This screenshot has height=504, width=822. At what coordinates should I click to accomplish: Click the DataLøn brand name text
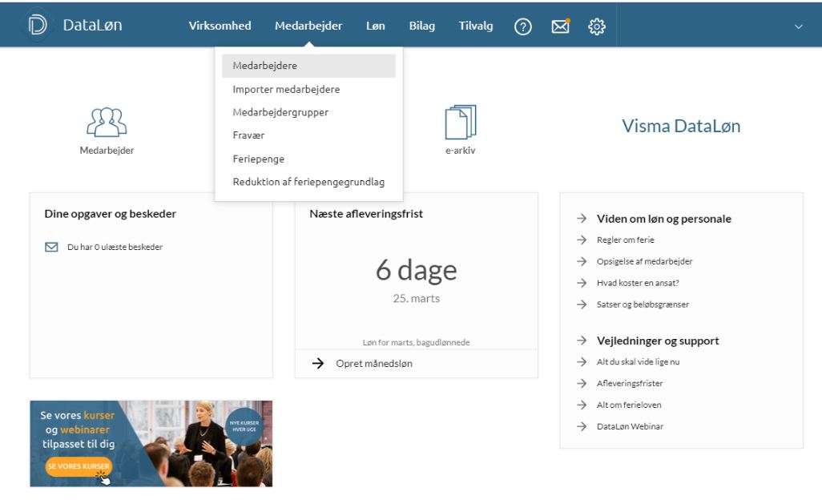92,25
